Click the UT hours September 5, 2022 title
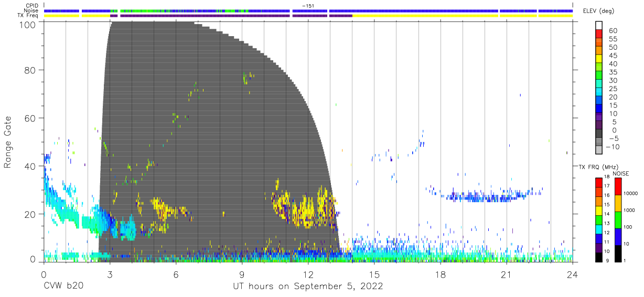This screenshot has width=644, height=297. click(x=308, y=287)
